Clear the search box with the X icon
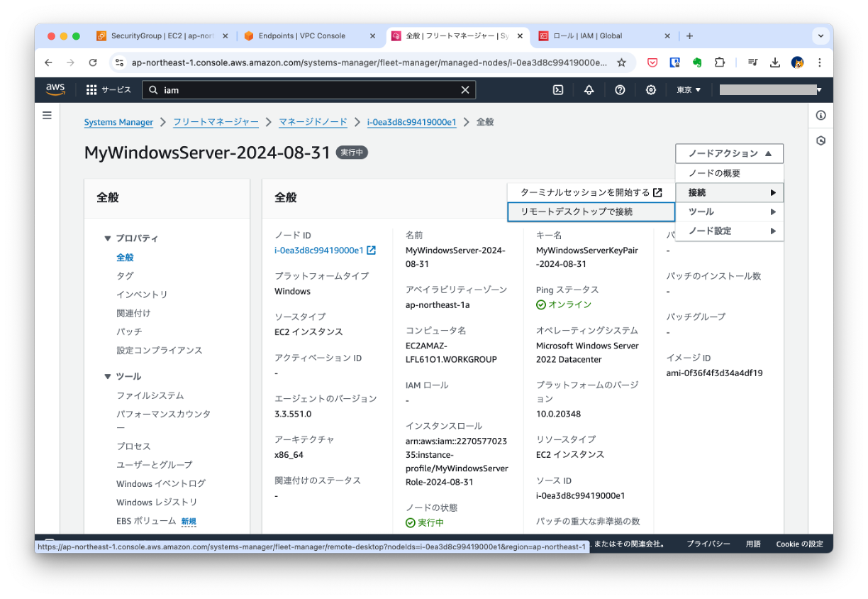The height and width of the screenshot is (599, 868). (465, 90)
